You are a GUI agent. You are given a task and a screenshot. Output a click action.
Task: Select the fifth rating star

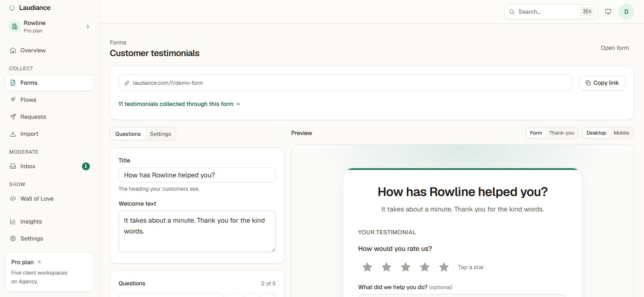point(444,267)
